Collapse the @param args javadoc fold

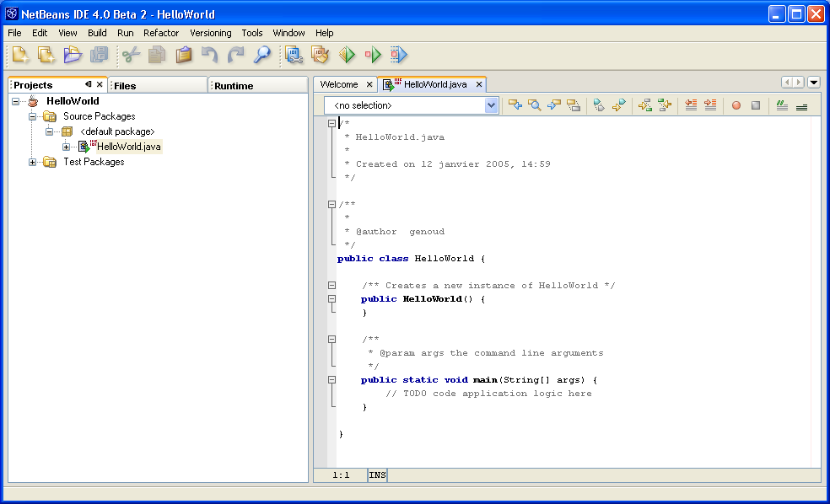pos(331,339)
